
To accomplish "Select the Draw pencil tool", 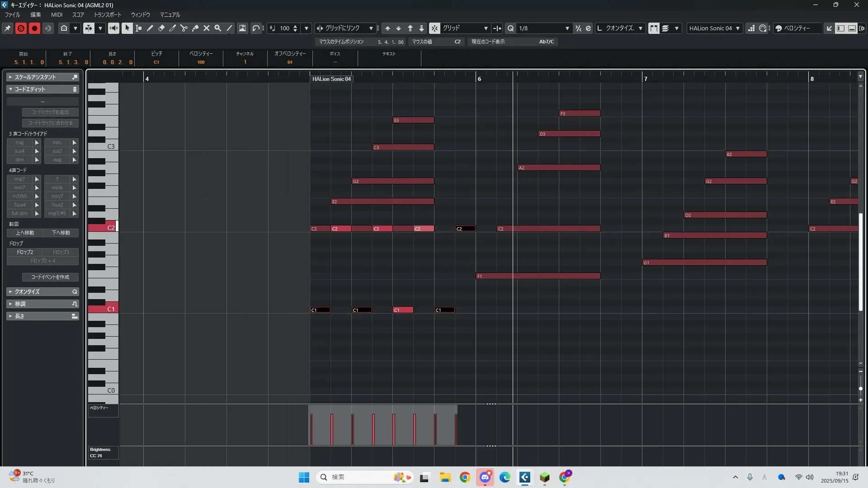I will coord(150,28).
